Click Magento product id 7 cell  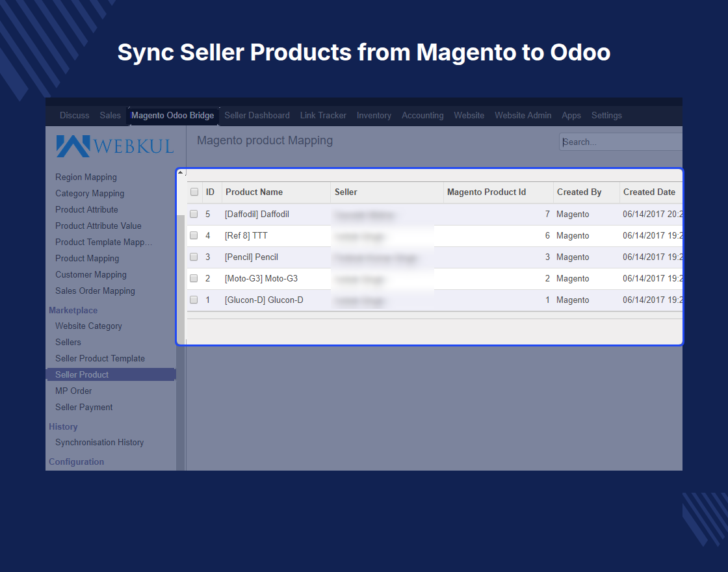pyautogui.click(x=547, y=214)
